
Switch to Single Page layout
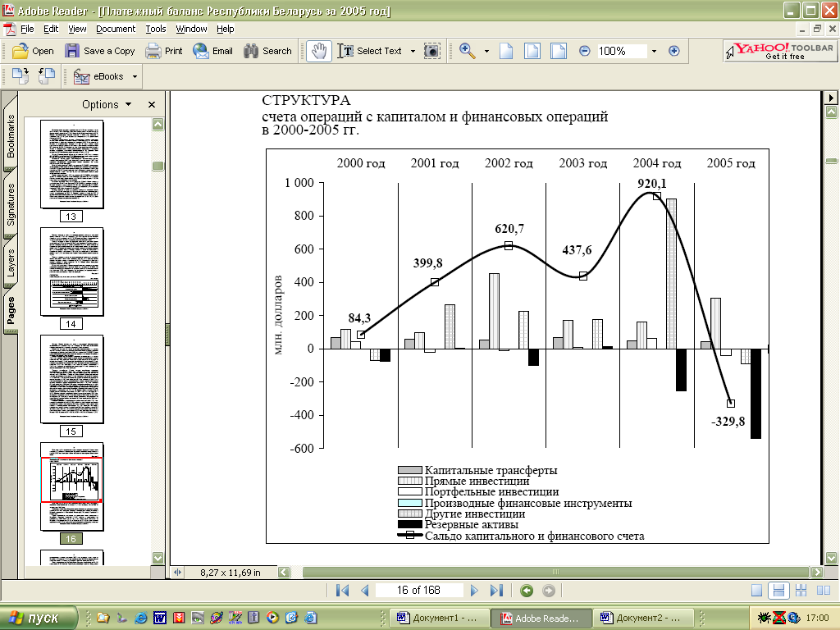coord(756,591)
